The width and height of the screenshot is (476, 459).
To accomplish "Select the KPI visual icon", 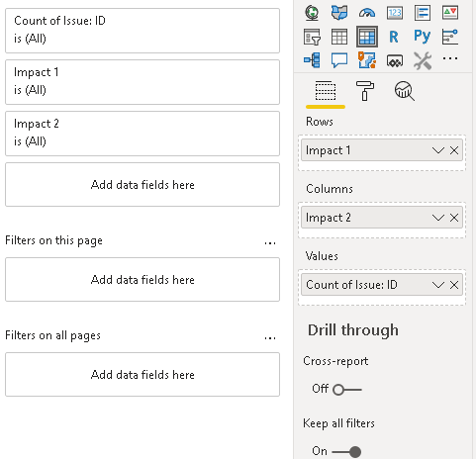I will (x=450, y=13).
